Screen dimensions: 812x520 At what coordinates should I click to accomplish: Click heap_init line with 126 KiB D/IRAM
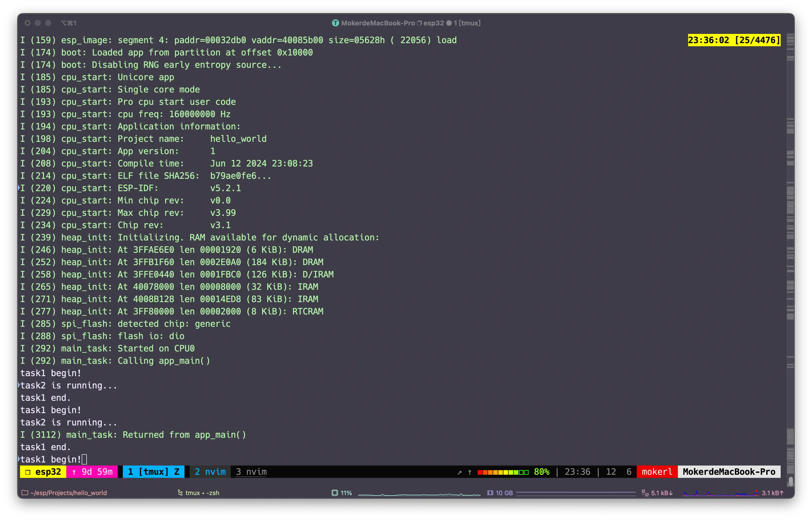177,274
